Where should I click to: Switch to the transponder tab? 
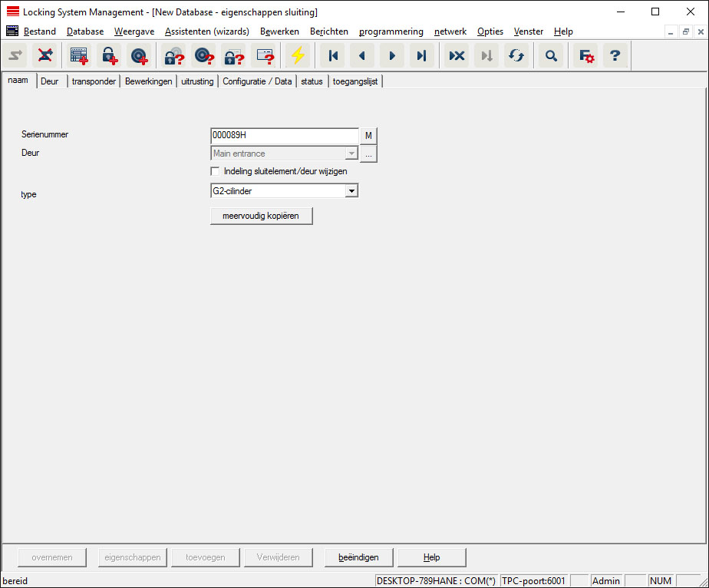[93, 81]
